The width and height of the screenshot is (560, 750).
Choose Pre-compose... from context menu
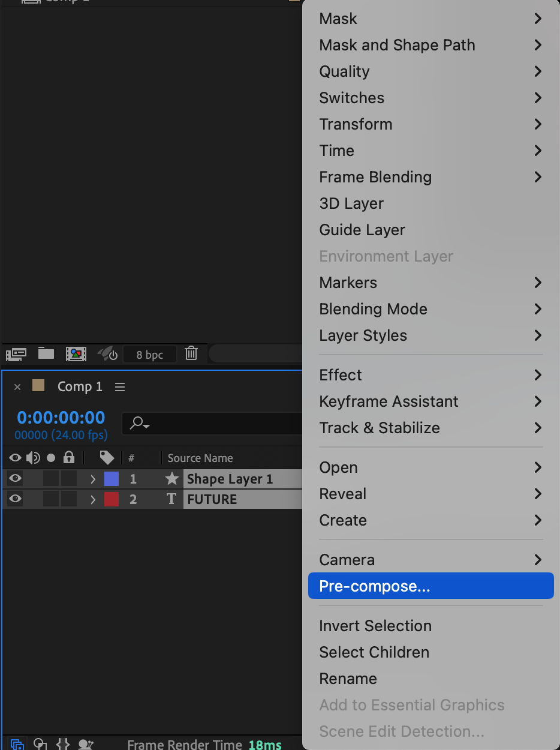[x=430, y=586]
